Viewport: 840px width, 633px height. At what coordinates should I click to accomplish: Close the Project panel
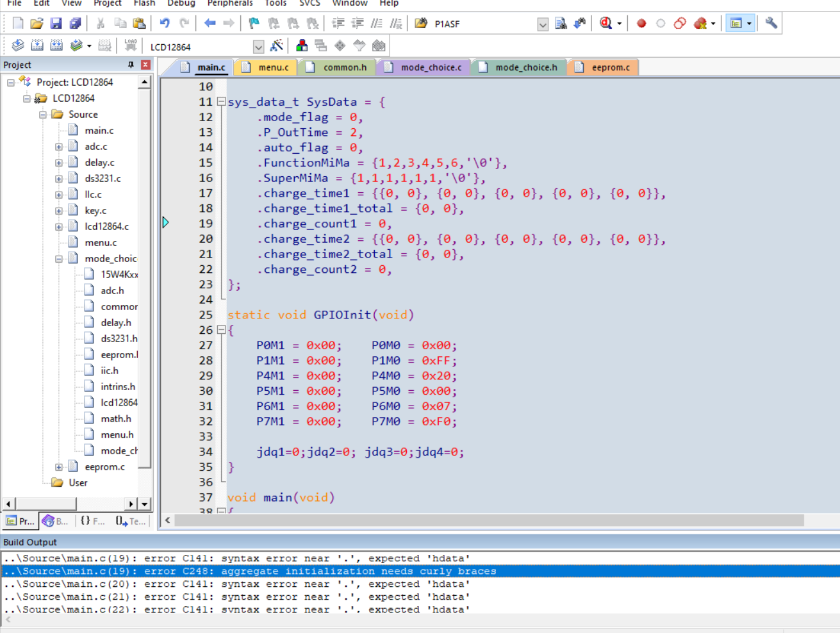coord(145,65)
